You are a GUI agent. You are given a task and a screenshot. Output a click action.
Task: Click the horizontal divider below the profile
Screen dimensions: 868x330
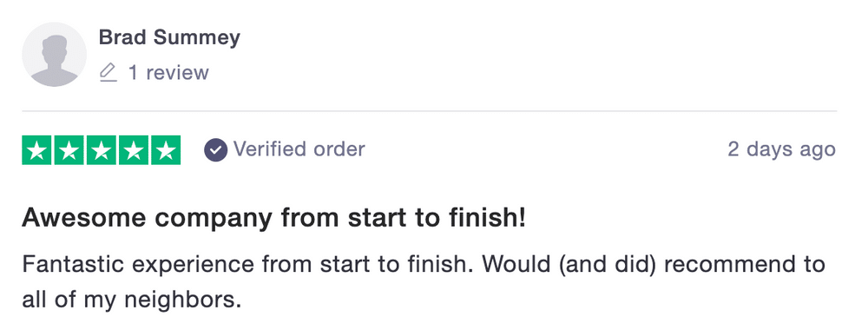pyautogui.click(x=430, y=111)
